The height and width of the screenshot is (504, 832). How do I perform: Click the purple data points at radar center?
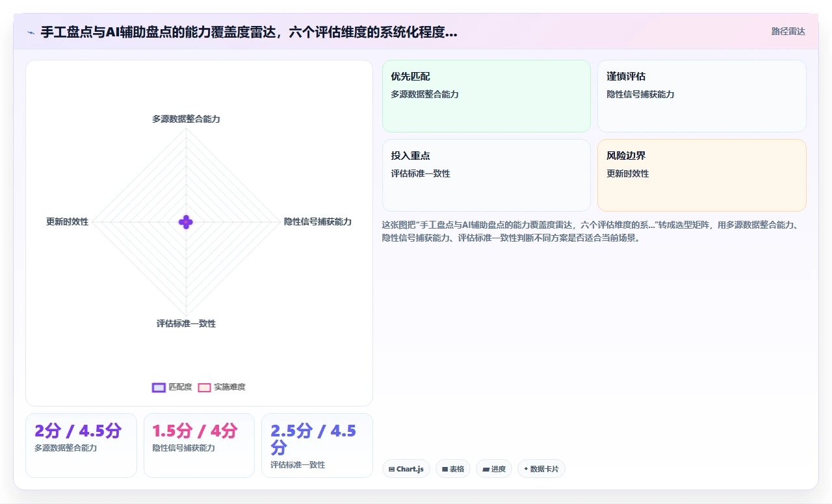coord(186,222)
